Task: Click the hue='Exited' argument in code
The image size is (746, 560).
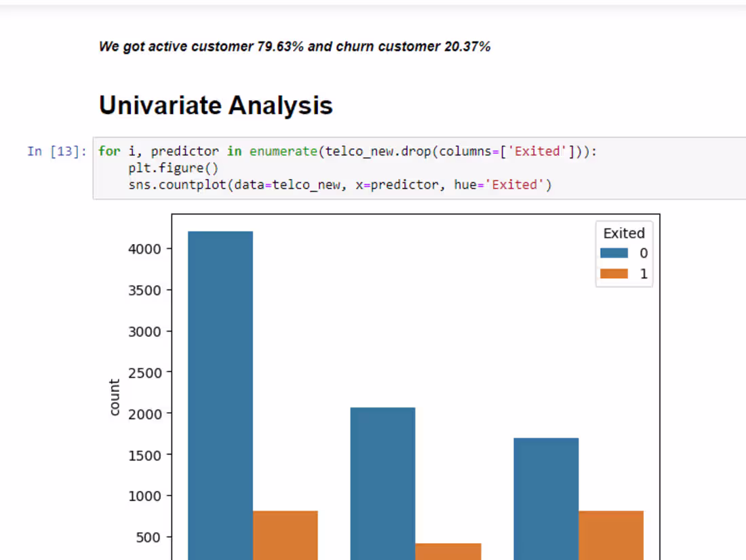Action: pyautogui.click(x=498, y=184)
